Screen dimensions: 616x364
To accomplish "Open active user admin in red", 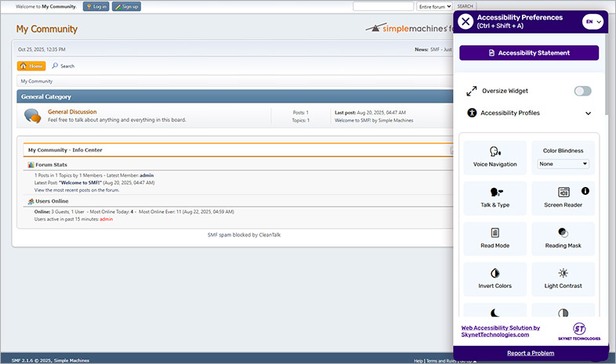I will pyautogui.click(x=106, y=219).
